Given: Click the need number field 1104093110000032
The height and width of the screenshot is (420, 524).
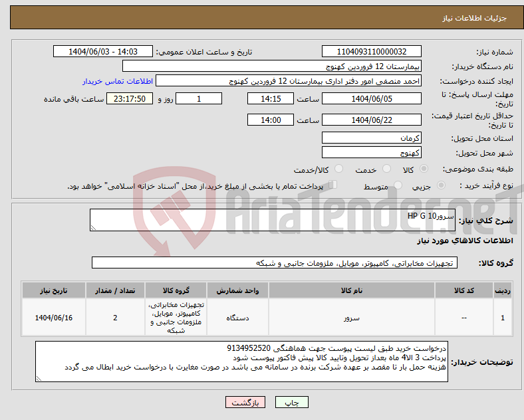Looking at the screenshot, I should [372, 52].
